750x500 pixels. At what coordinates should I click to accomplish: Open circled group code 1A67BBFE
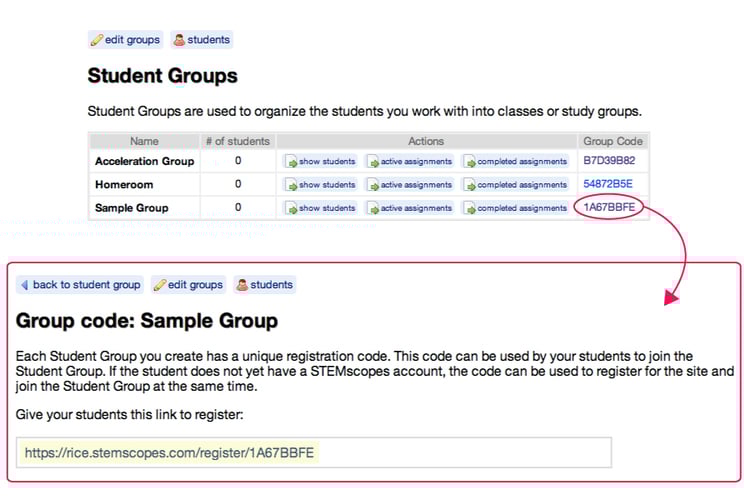(x=608, y=208)
